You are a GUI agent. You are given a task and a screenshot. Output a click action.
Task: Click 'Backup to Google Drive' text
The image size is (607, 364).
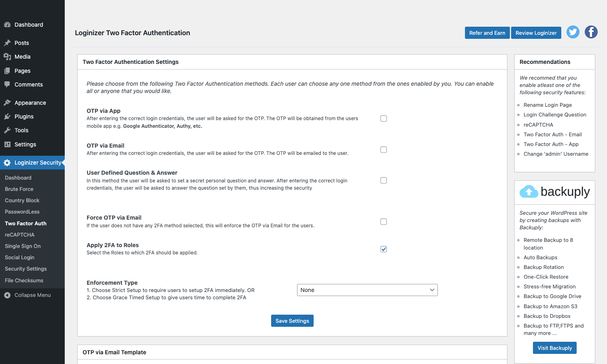552,296
